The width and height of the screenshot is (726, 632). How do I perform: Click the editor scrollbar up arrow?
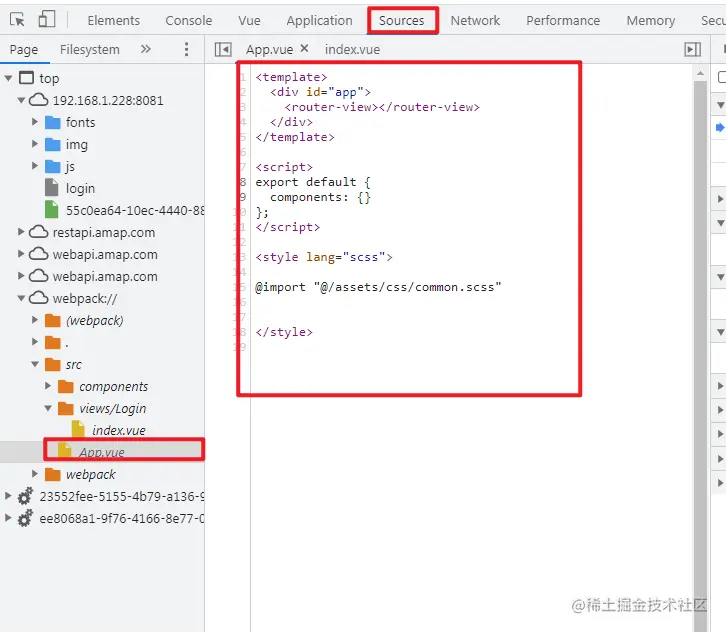tap(700, 73)
